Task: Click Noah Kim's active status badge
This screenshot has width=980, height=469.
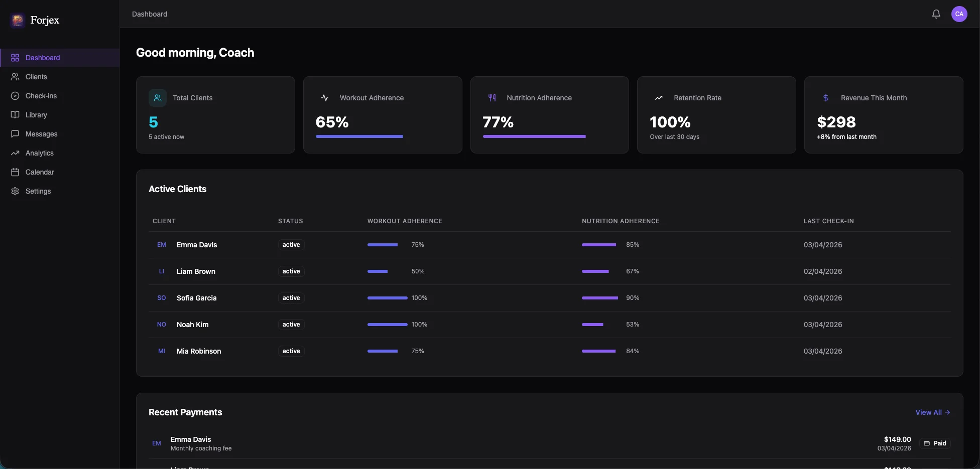Action: [291, 325]
